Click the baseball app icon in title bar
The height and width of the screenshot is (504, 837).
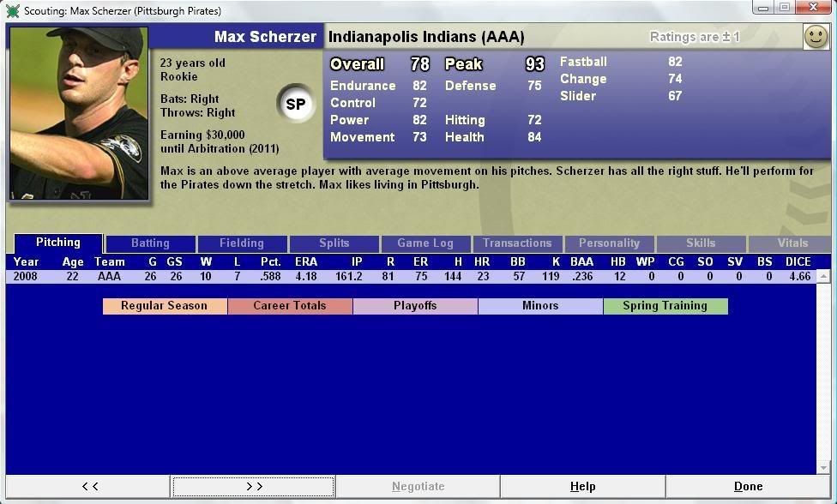tap(12, 11)
